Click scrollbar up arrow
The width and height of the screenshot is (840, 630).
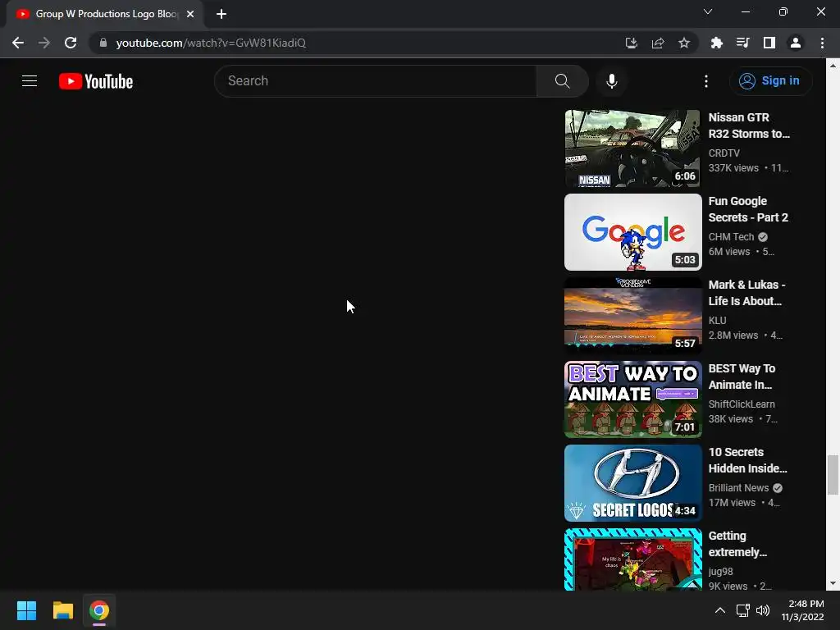coord(833,66)
